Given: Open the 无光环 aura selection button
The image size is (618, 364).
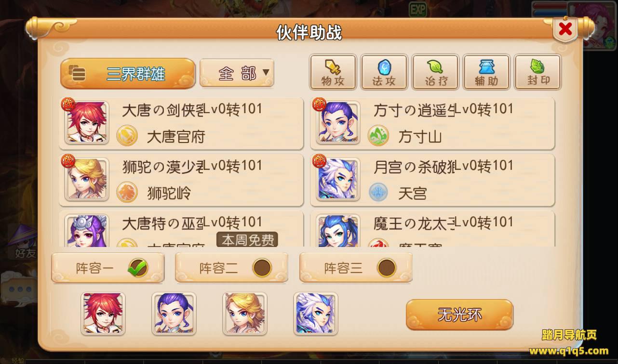Looking at the screenshot, I should (x=459, y=315).
